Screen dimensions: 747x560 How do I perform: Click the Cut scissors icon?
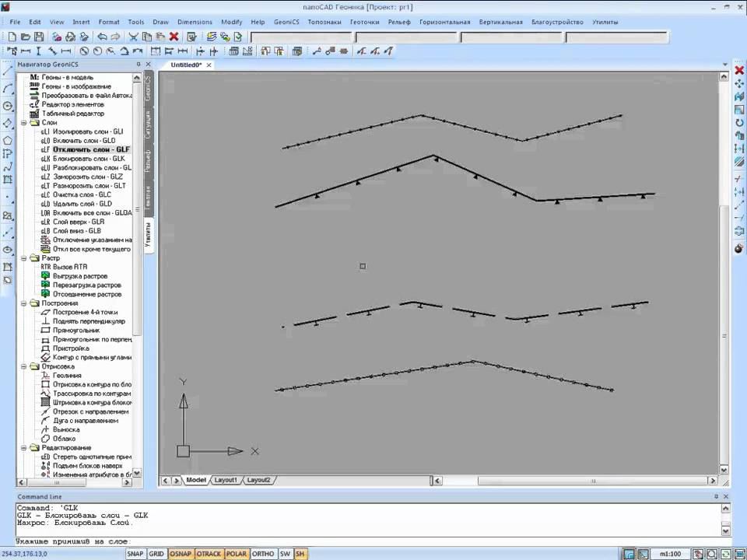[133, 37]
